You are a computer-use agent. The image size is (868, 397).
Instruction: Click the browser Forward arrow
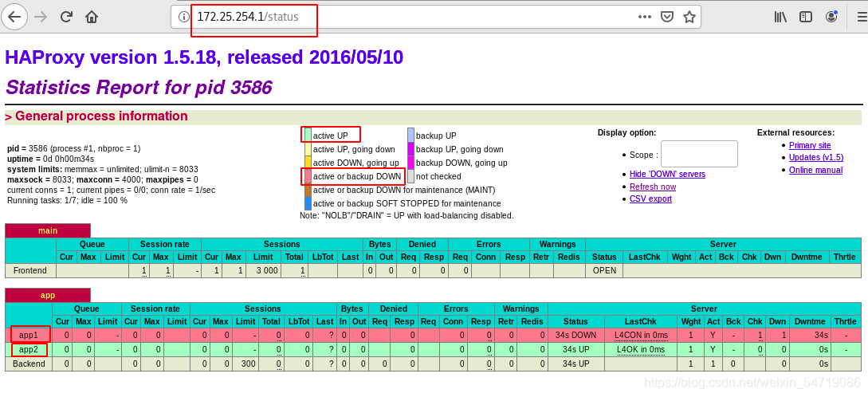(x=41, y=18)
